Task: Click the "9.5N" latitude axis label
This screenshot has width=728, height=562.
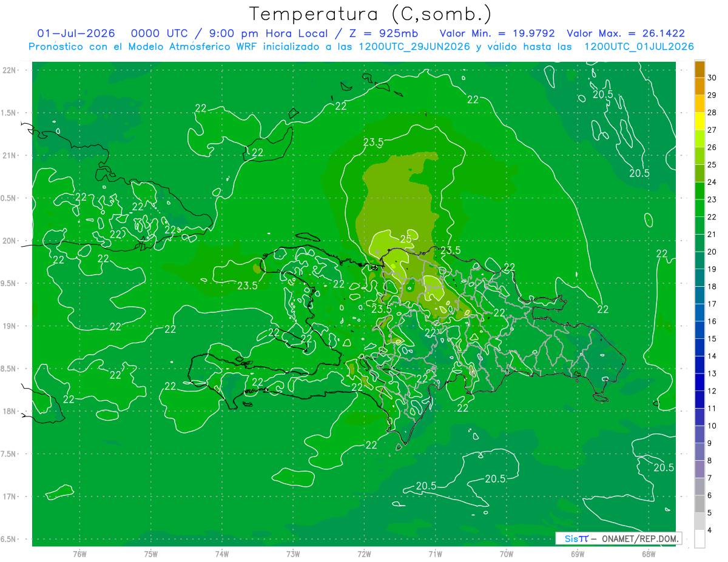Action: [x=8, y=284]
